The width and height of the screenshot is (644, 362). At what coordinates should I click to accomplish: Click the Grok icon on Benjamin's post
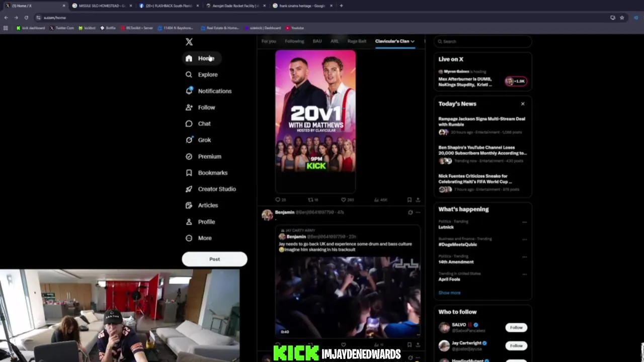[x=410, y=212]
